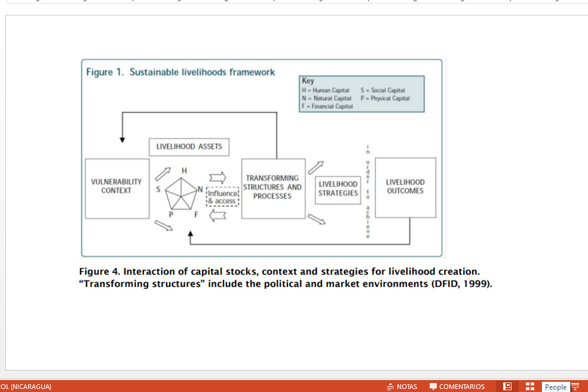
Task: Select the dashed Influence & access box
Action: tap(223, 197)
